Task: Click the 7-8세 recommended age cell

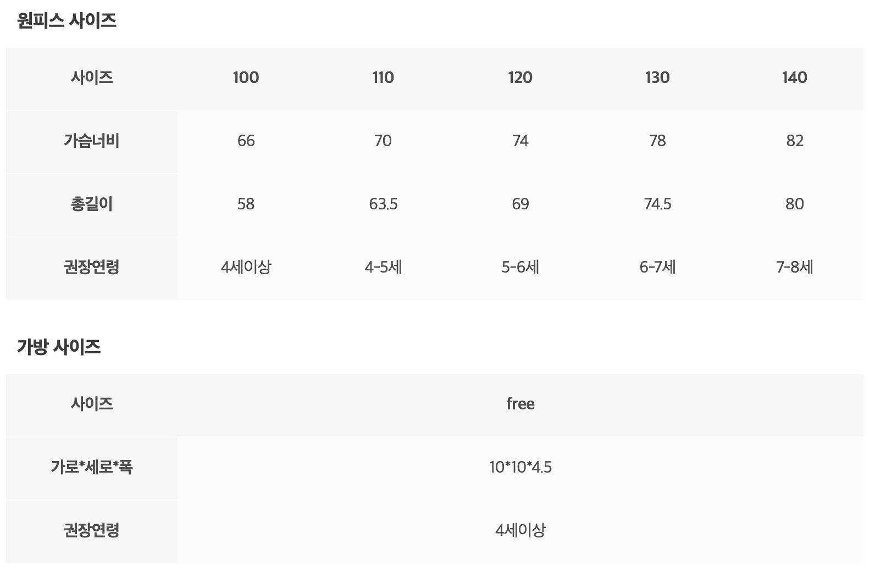Action: click(794, 268)
